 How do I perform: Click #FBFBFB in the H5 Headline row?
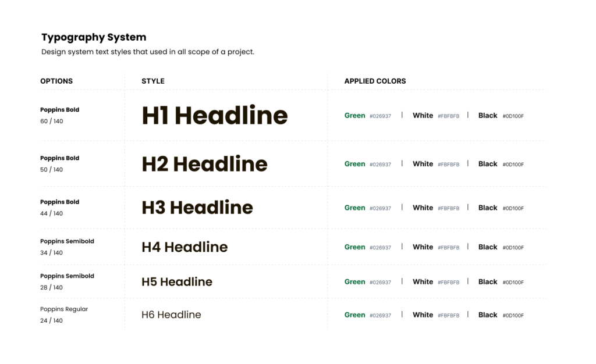(449, 283)
